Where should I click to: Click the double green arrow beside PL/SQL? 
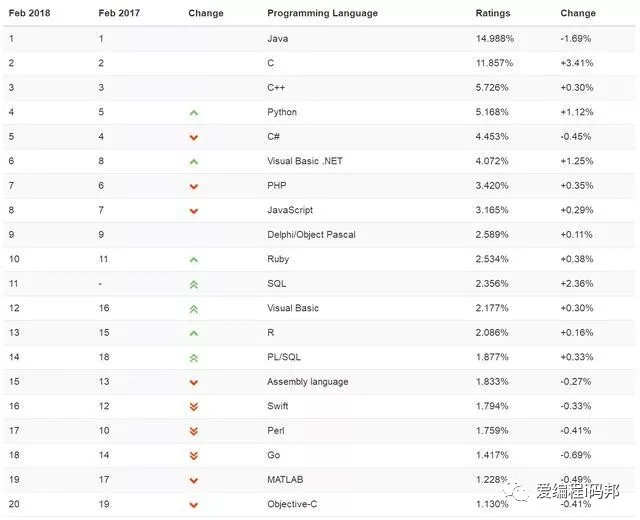click(194, 358)
